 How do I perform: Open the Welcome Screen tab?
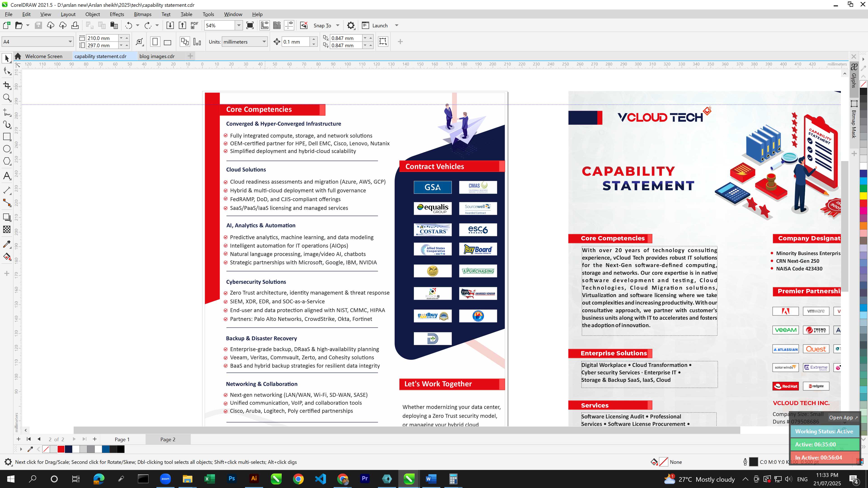click(43, 56)
